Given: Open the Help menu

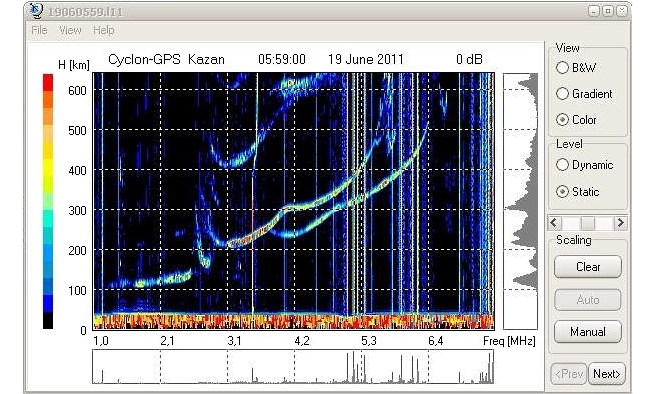Looking at the screenshot, I should [103, 30].
